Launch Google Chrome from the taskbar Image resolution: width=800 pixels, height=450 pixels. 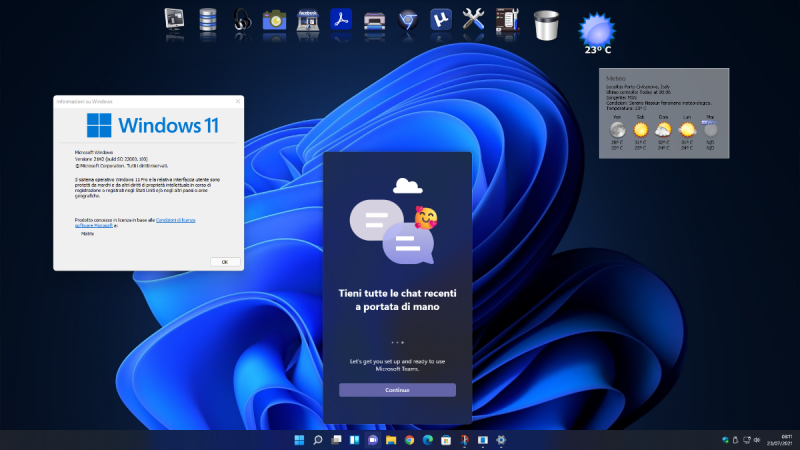click(x=410, y=440)
